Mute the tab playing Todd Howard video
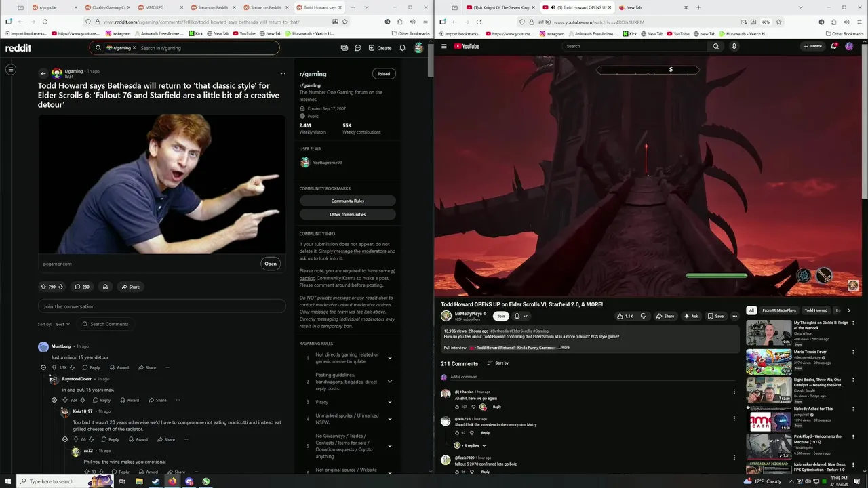Image resolution: width=868 pixels, height=488 pixels. (553, 7)
